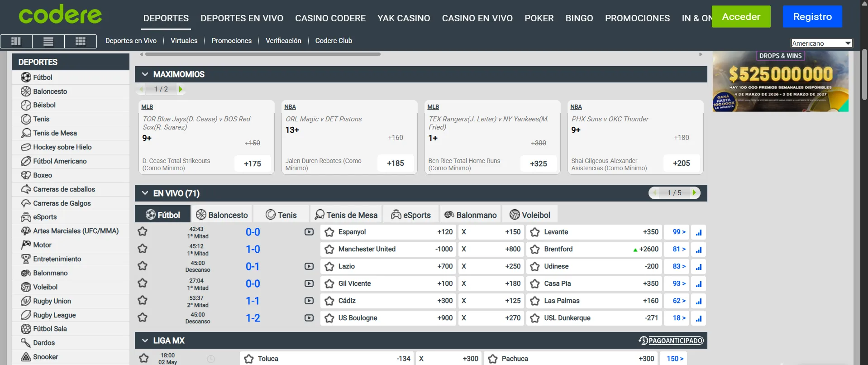Toggle star beside Levante team selection
868x365 pixels.
[535, 232]
